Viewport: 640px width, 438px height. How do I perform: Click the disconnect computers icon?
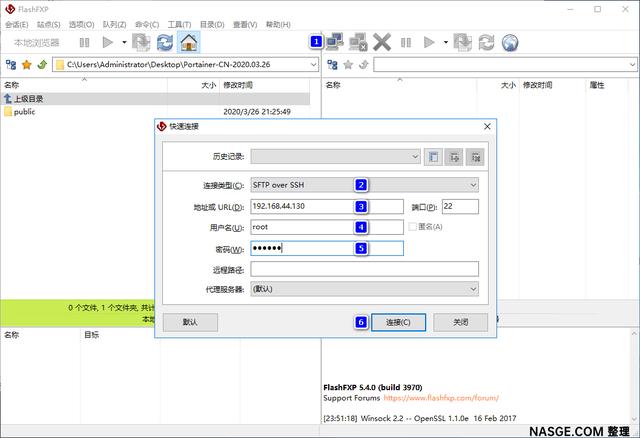click(x=358, y=42)
